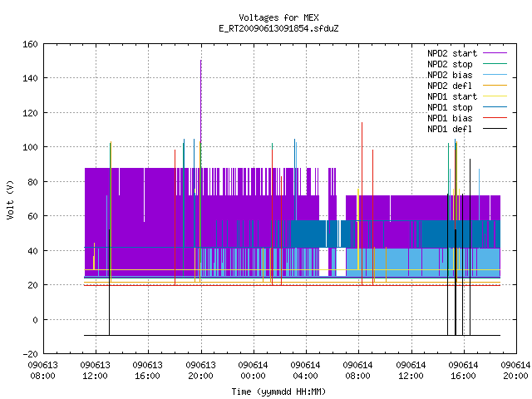Click the 60 y-axis tick value
532x399 pixels.
(32, 216)
